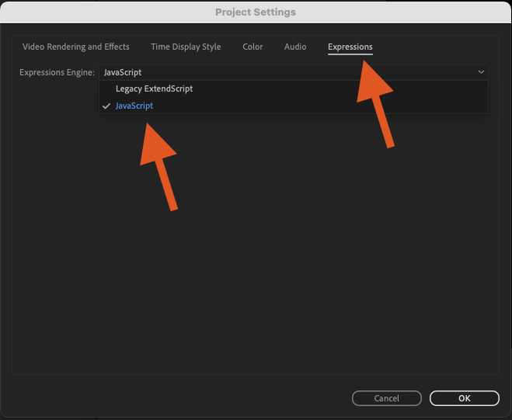Click the Expressions Engine label
Screen dimensions: 512x420
[x=57, y=72]
